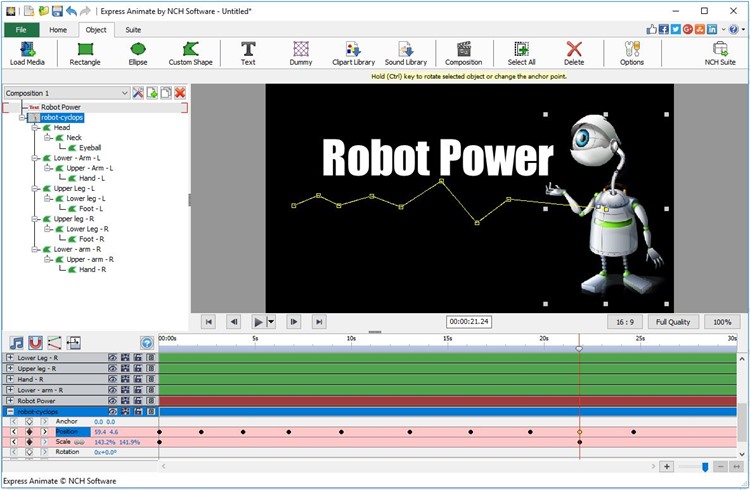The width and height of the screenshot is (750, 490).
Task: Click the 16 : 9 aspect ratio button
Action: pos(625,322)
